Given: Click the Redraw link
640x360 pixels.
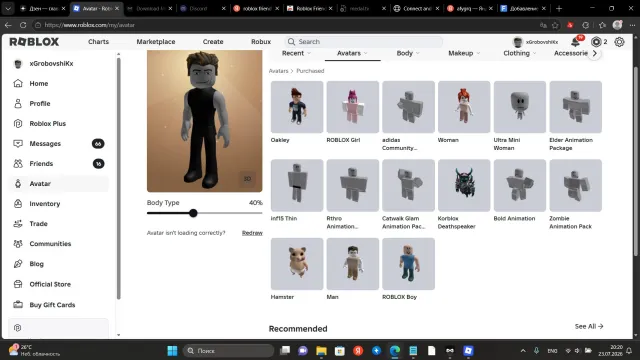Looking at the screenshot, I should tap(252, 233).
